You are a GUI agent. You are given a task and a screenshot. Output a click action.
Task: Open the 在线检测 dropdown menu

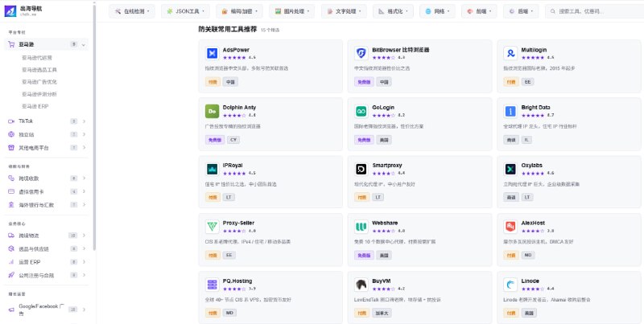[132, 11]
